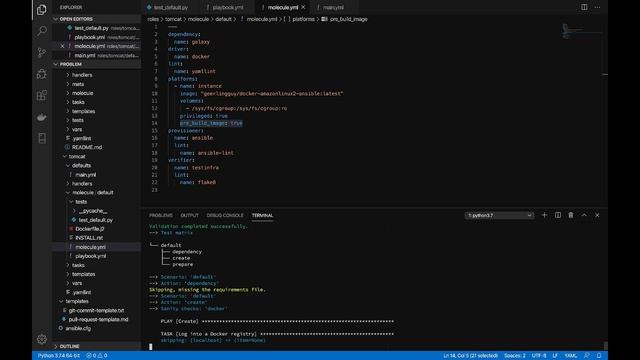Screen dimensions: 640x360
Task: Close the molecule.yml editor tab
Action: coord(303,7)
